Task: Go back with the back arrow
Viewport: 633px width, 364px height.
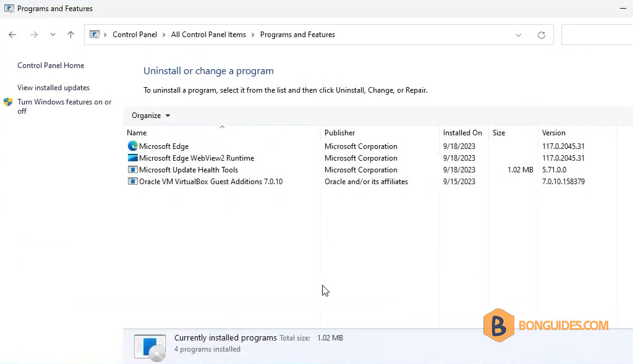Action: pos(12,35)
